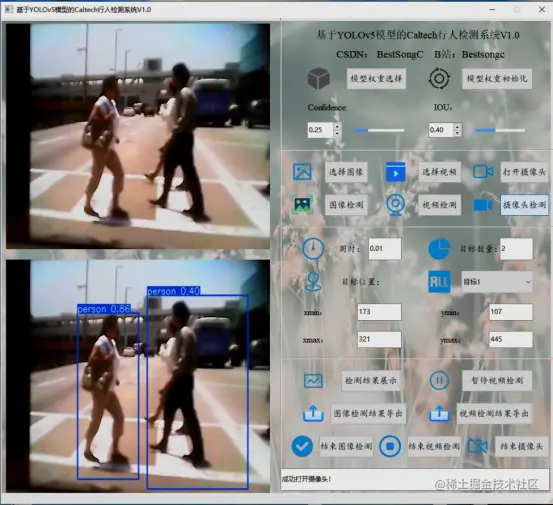Click the crossed-out camera icon

(x=478, y=446)
